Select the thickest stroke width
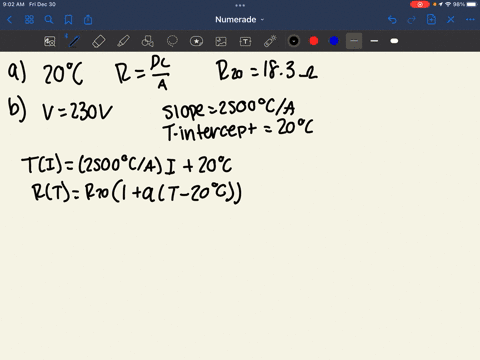Screen dimensions: 480x360 (394, 41)
